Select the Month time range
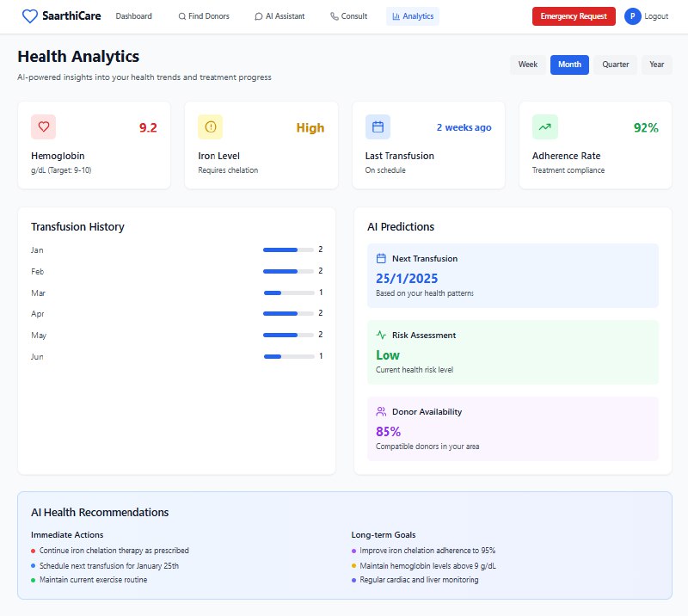 [x=569, y=65]
